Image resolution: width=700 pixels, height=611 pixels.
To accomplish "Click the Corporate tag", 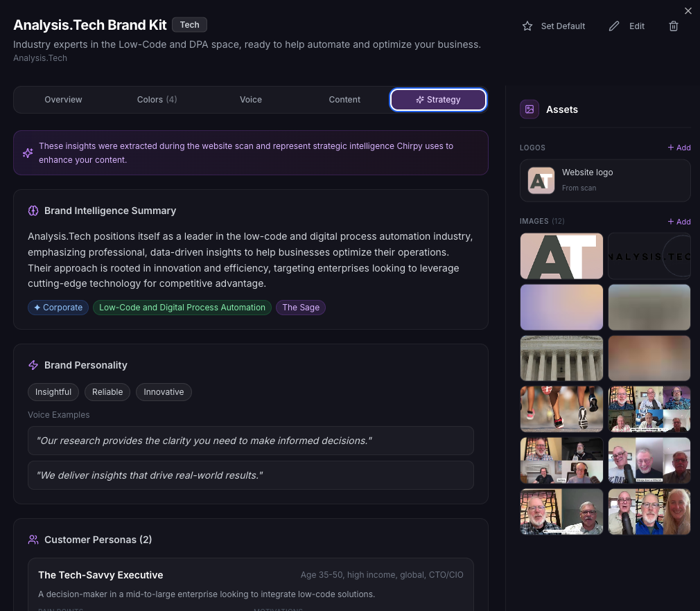I will tap(58, 308).
